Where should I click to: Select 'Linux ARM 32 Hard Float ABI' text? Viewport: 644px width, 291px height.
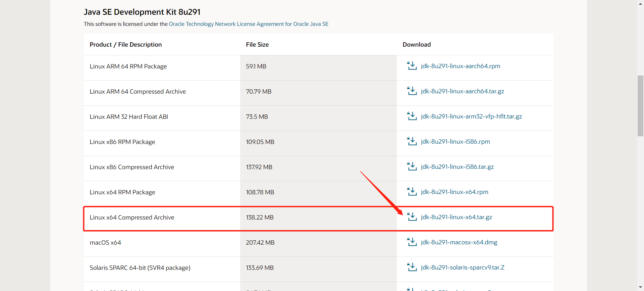click(x=129, y=117)
